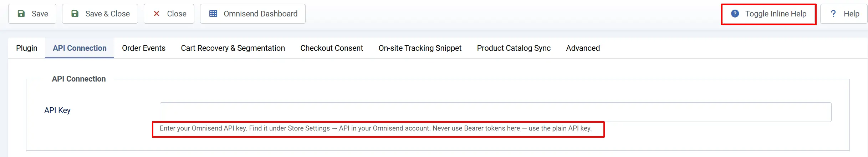Viewport: 868px width, 157px height.
Task: Toggle Inline Help on or off
Action: click(769, 14)
